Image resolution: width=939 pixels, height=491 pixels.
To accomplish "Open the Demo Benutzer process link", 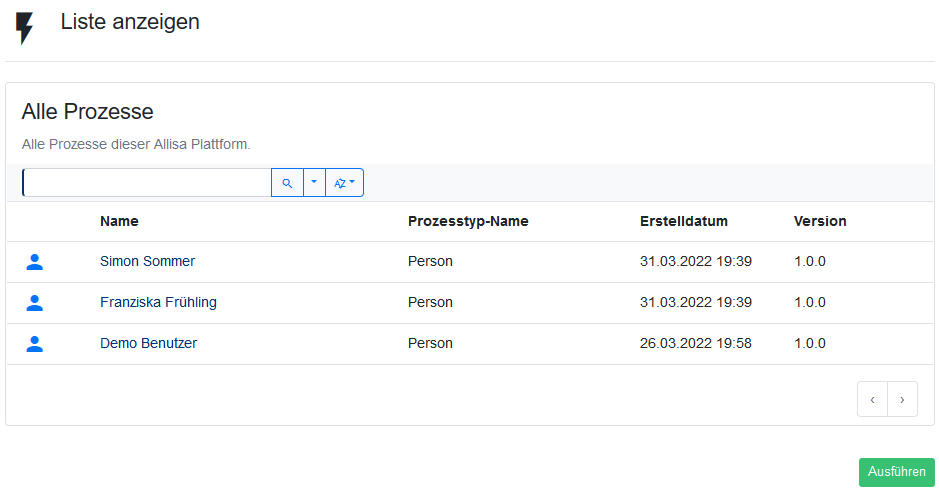I will [149, 344].
